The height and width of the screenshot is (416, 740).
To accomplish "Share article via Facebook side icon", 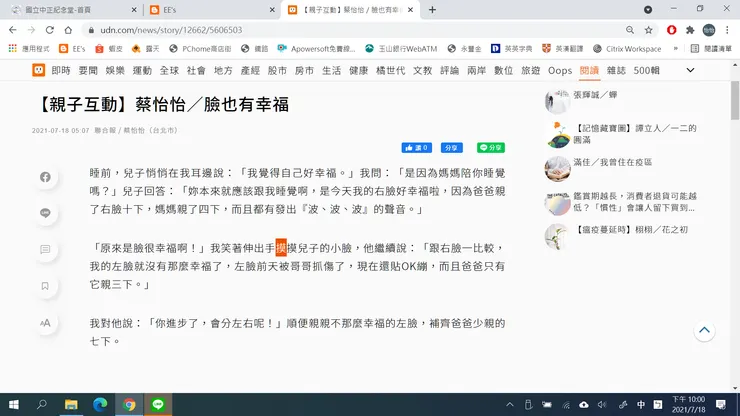I will pyautogui.click(x=45, y=177).
